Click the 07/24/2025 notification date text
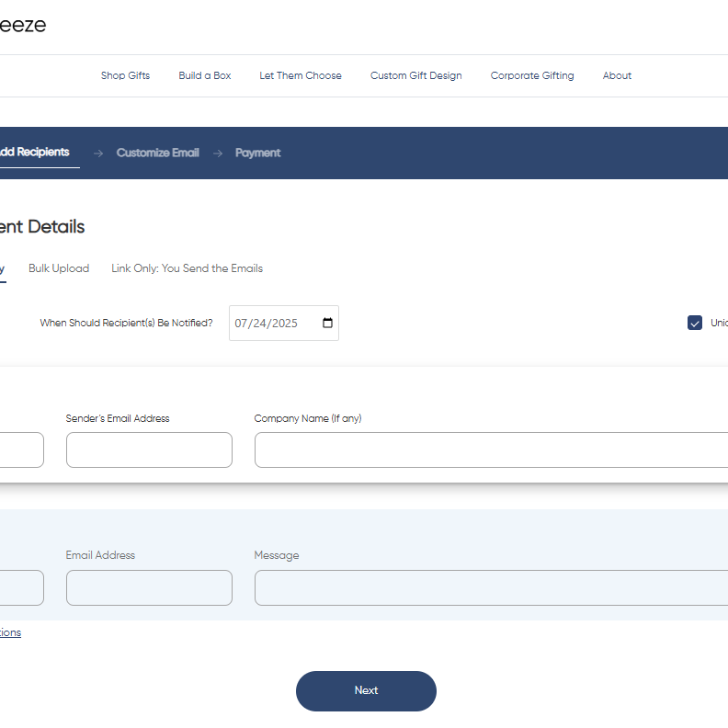Image resolution: width=728 pixels, height=728 pixels. (x=267, y=324)
